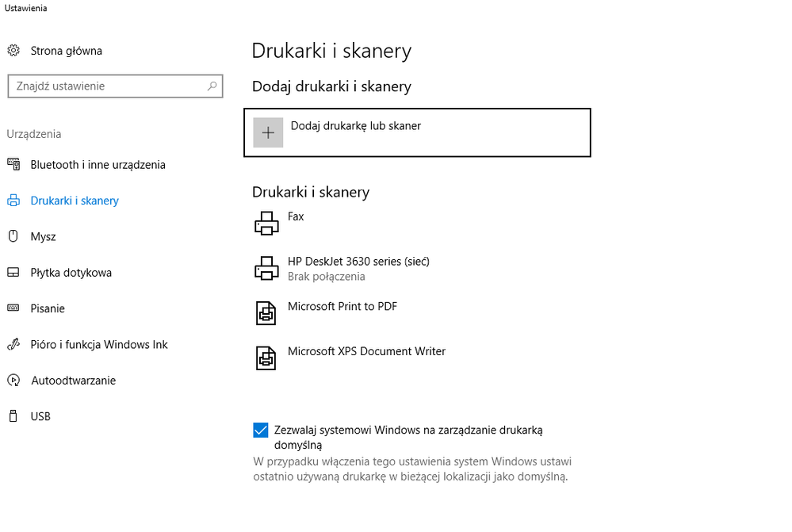Click the Microsoft Print to PDF icon
The image size is (792, 532).
point(266,313)
